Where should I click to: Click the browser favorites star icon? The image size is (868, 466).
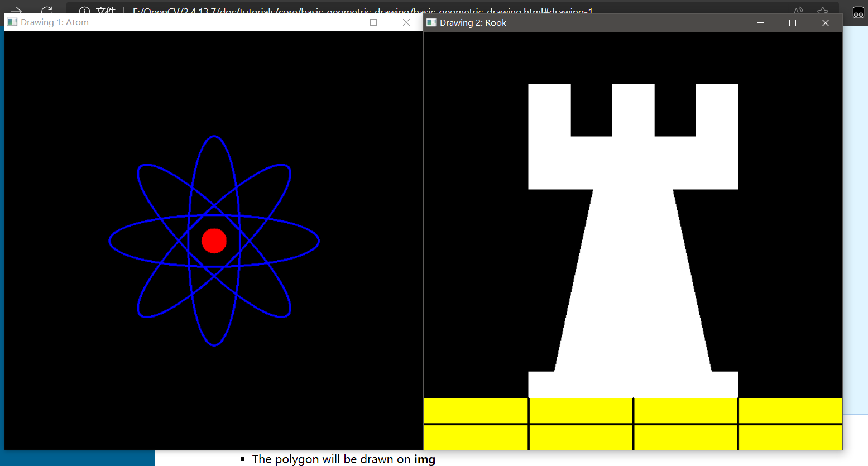pos(823,11)
